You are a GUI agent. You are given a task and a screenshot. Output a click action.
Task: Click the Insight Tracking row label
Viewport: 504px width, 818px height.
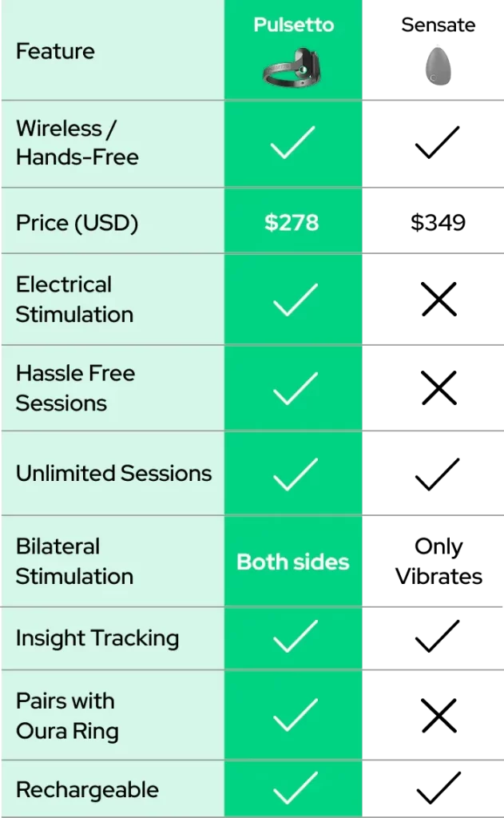97,638
